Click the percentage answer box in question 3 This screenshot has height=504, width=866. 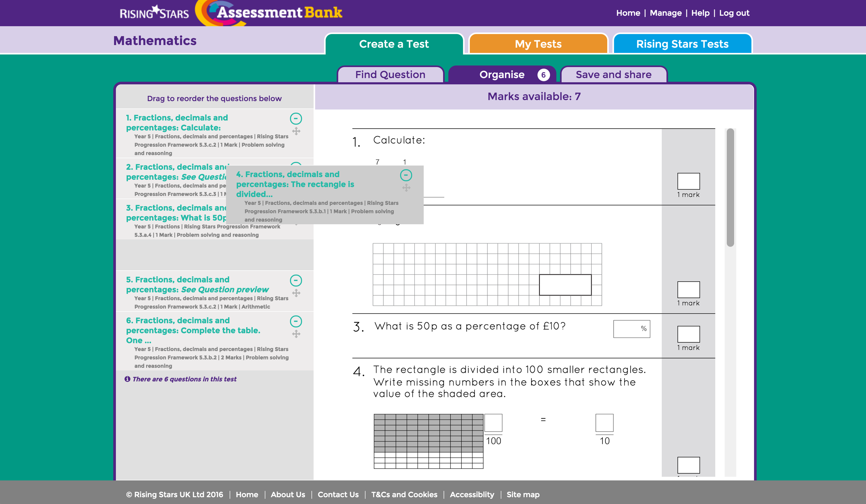click(631, 329)
